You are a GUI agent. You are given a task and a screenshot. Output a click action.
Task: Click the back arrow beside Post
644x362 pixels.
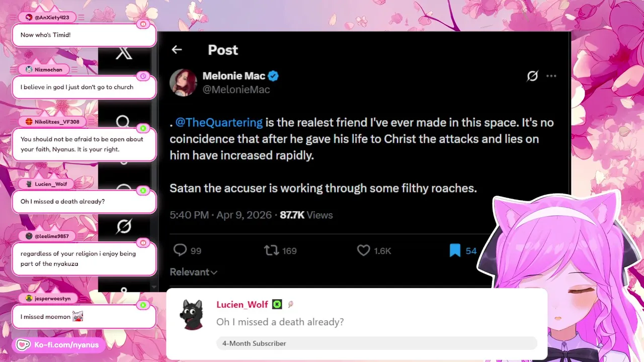(177, 49)
